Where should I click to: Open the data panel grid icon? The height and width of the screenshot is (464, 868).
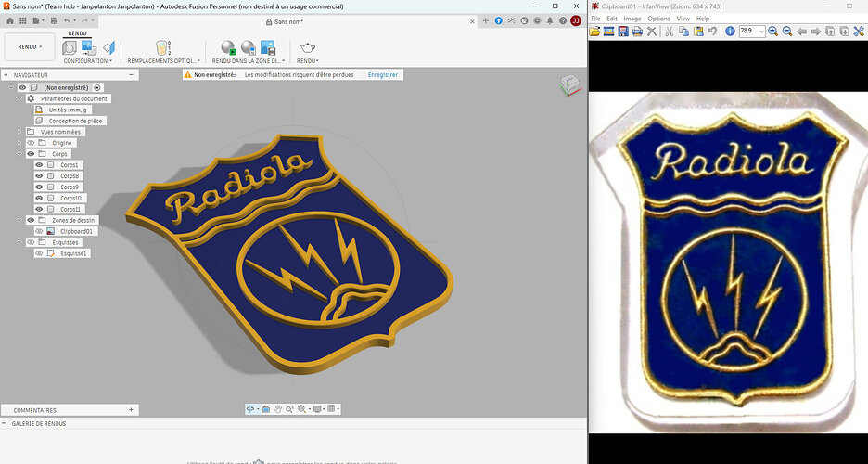point(22,20)
